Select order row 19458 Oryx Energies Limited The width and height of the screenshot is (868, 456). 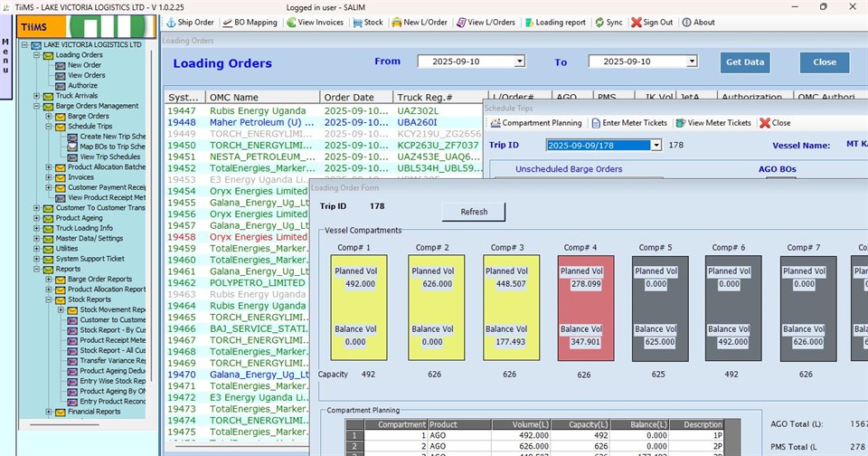pyautogui.click(x=237, y=237)
